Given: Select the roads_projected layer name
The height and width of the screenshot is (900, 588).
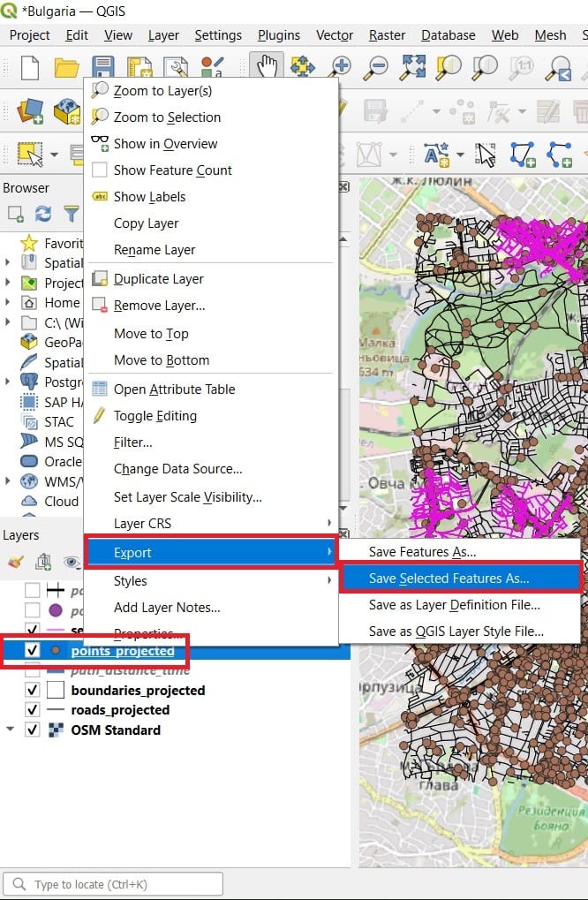Looking at the screenshot, I should (x=120, y=710).
